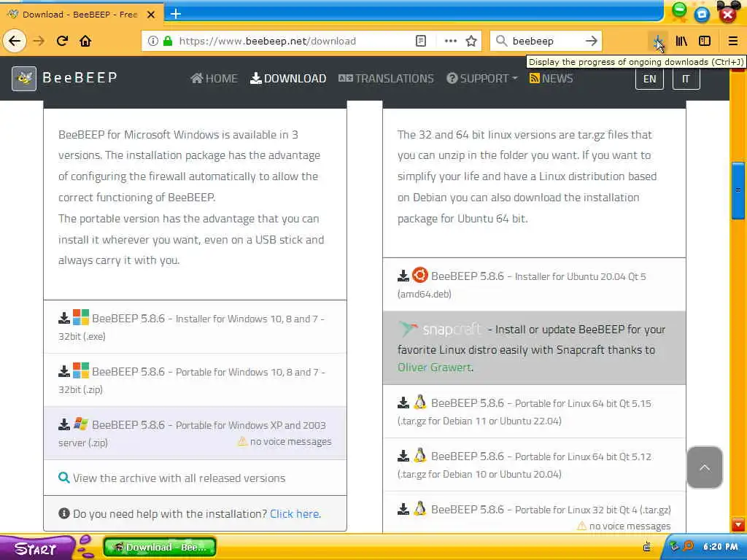
Task: Click Windows logo icon beside Portable 32bit zip
Action: coord(80,370)
